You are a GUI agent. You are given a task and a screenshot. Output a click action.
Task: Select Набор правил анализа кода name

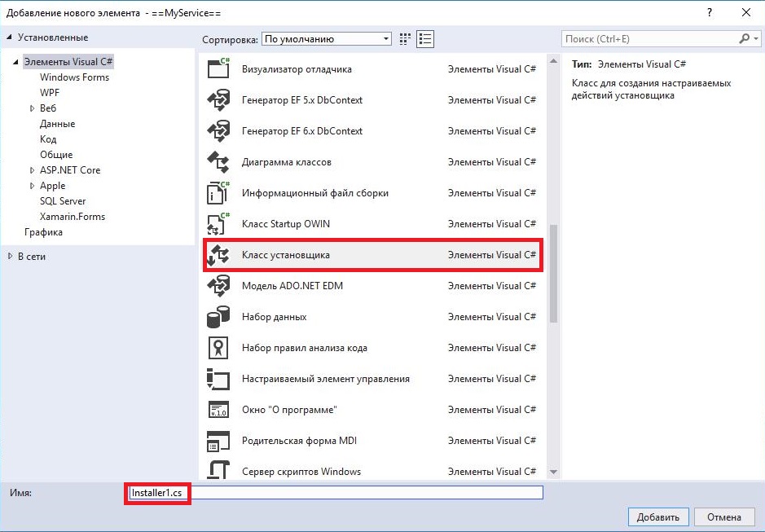[305, 348]
